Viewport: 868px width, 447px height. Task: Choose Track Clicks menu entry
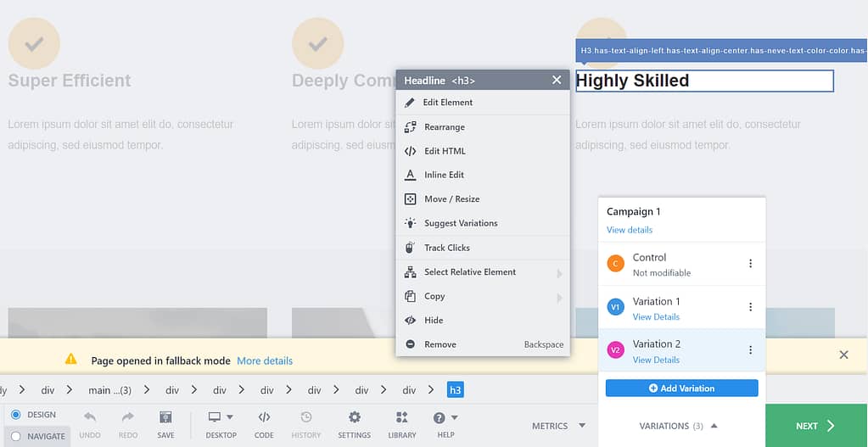[483, 248]
